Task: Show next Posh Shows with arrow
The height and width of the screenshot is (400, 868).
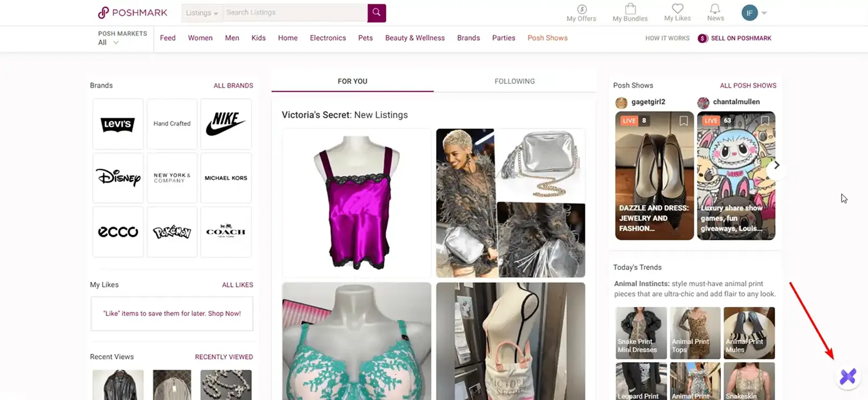Action: [x=776, y=165]
